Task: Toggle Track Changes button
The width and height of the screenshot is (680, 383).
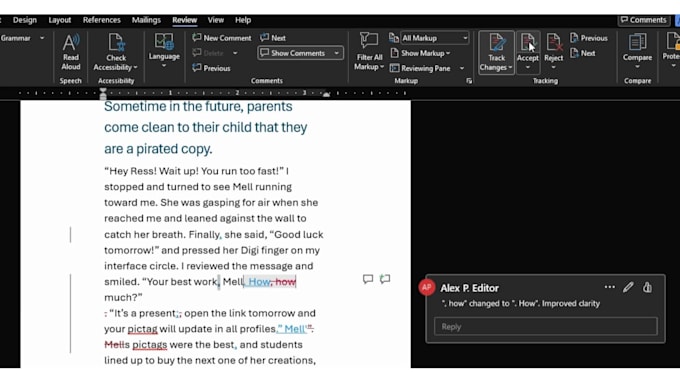Action: [x=496, y=52]
